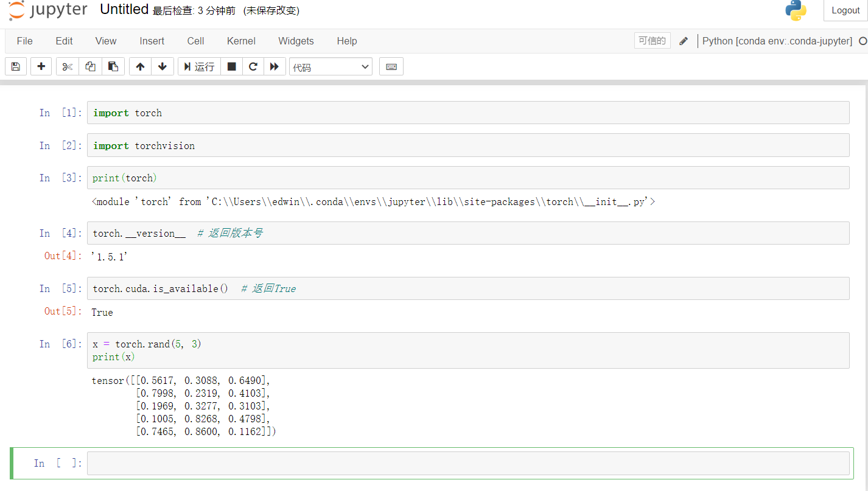Click the Jupyter logo
Viewport: 868px width, 491px height.
tap(47, 10)
